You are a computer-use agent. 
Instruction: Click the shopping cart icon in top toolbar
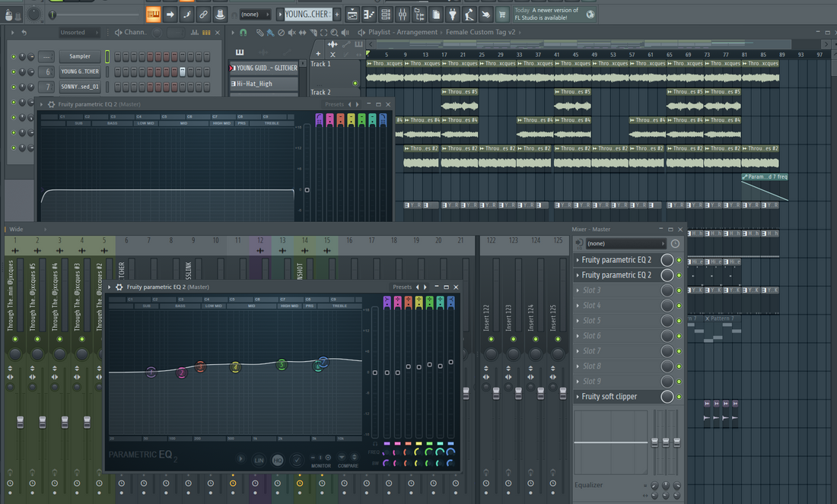(502, 14)
